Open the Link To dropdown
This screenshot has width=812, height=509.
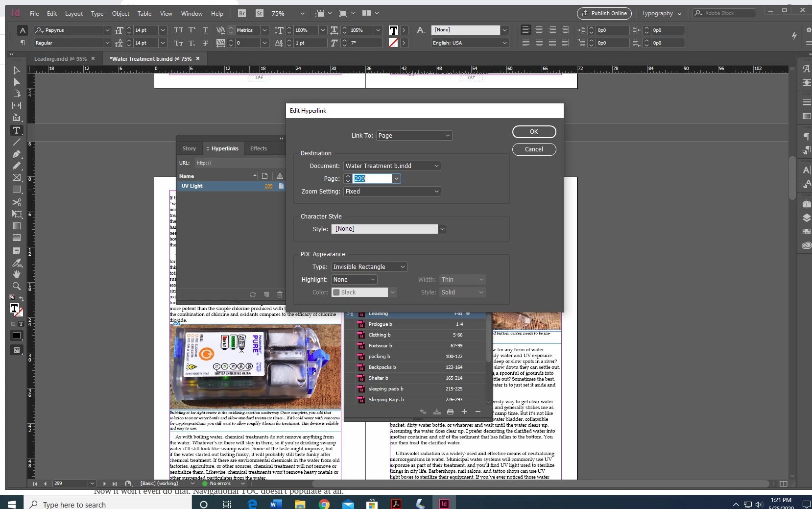coord(414,136)
